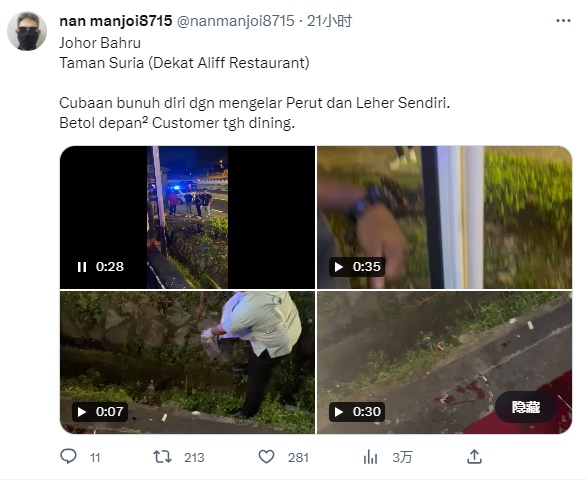The width and height of the screenshot is (587, 480).
Task: Open the reply comment icon
Action: click(69, 456)
